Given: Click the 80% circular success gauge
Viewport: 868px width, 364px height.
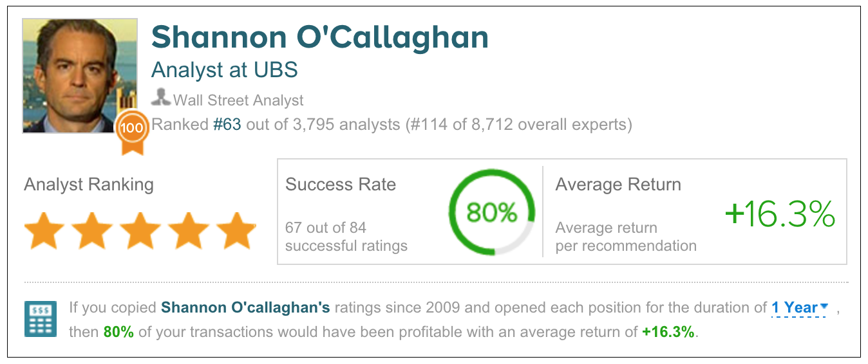Looking at the screenshot, I should click(492, 213).
